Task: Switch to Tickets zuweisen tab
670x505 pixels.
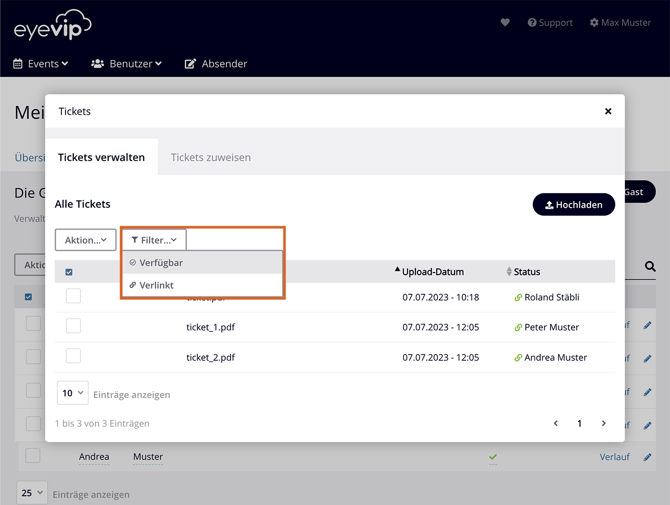Action: (211, 157)
